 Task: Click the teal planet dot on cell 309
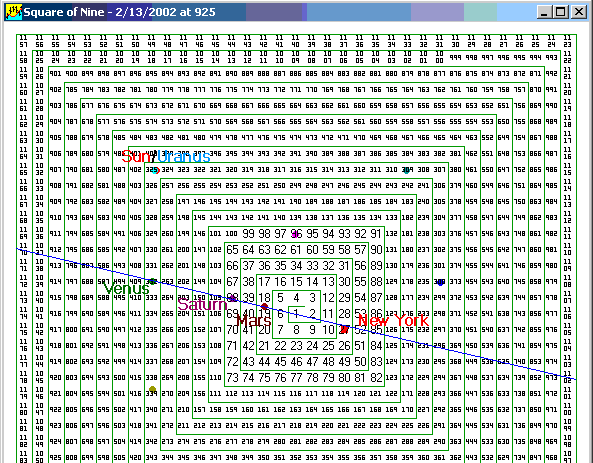click(407, 170)
